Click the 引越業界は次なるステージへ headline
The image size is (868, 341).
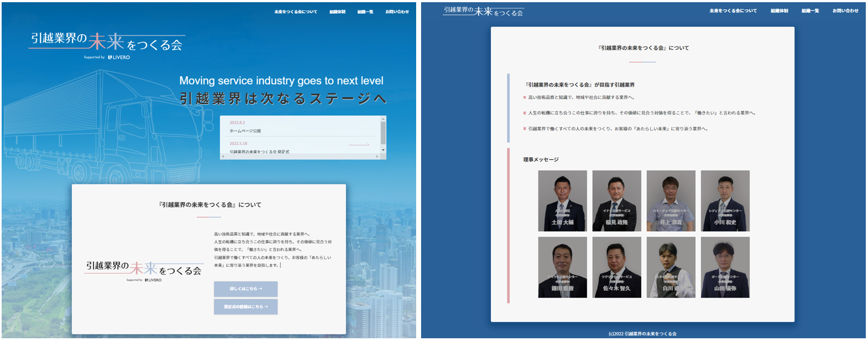tap(283, 99)
